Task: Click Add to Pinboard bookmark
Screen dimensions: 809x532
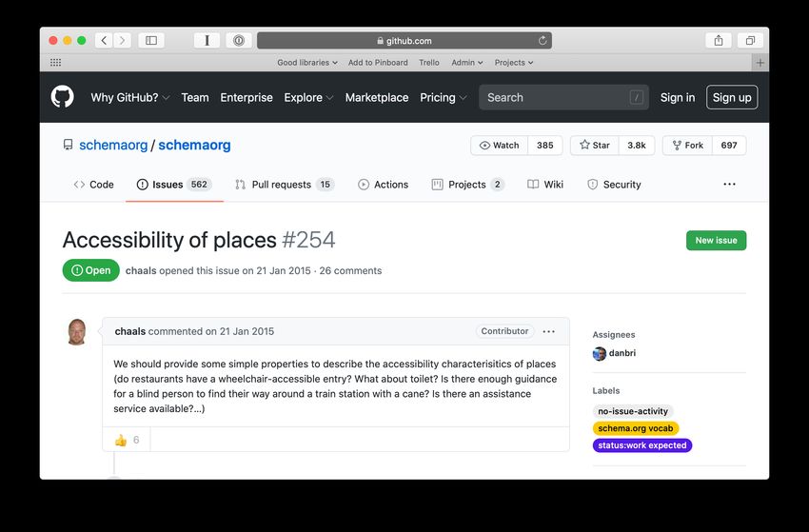Action: [378, 63]
